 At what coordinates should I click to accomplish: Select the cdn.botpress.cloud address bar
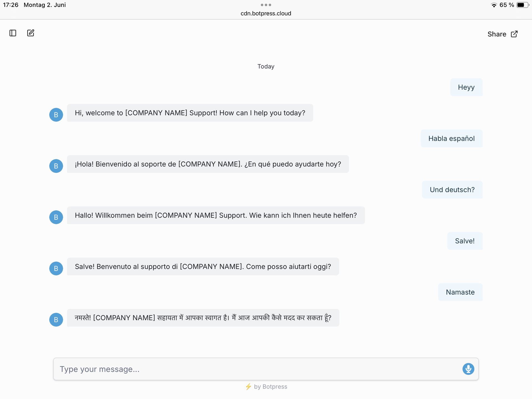(266, 13)
